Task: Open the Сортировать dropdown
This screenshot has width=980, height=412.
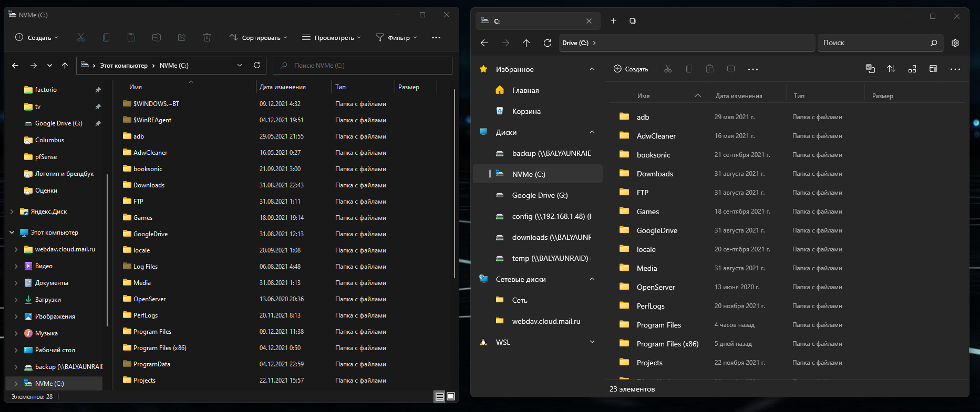Action: tap(259, 37)
